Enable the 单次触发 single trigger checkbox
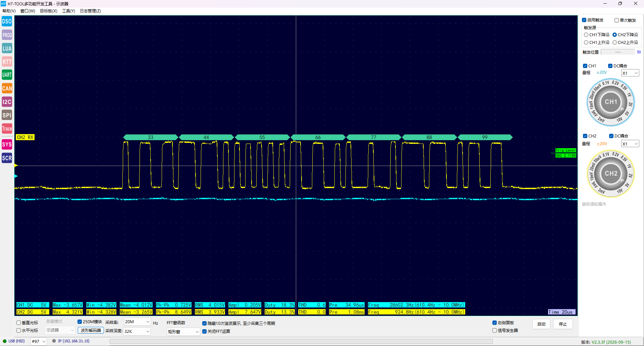Viewport: 644px width, 346px height. 616,20
